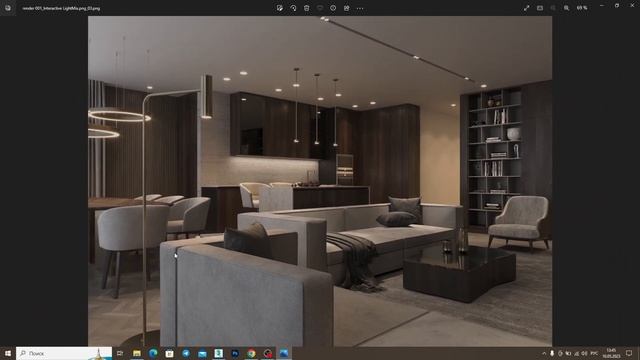Click the print icon in Photos toolbar
This screenshot has width=640, height=360.
[x=347, y=8]
